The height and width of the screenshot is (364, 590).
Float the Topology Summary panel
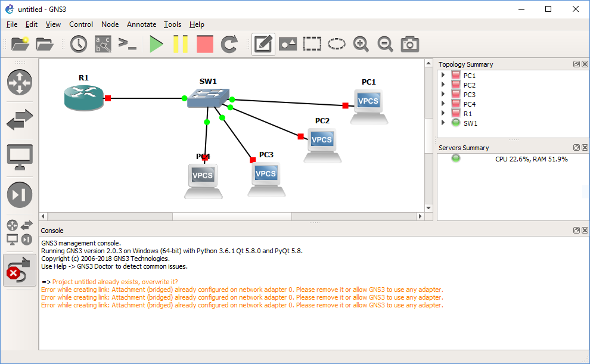(x=576, y=64)
